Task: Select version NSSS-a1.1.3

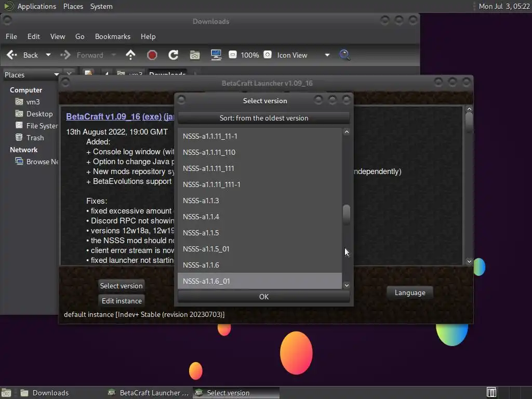Action: pos(260,201)
